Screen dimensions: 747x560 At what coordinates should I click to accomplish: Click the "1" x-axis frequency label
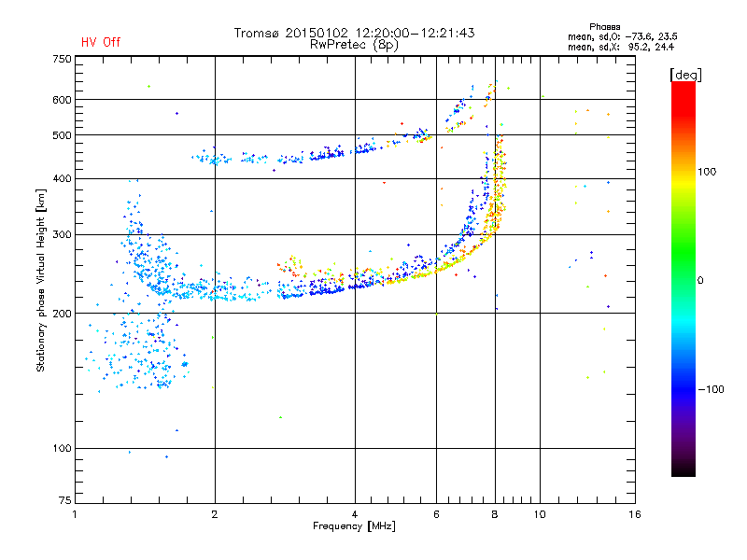(75, 514)
